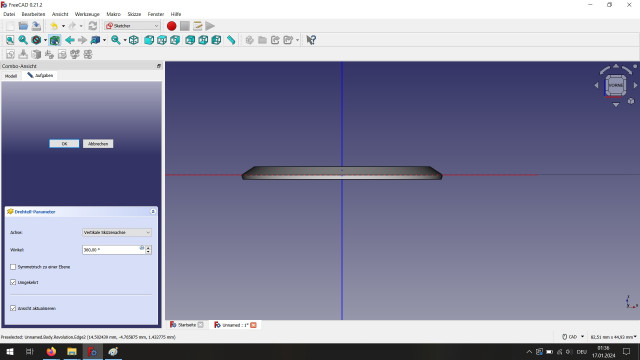
Task: Switch to the Modell tab
Action: [11, 76]
